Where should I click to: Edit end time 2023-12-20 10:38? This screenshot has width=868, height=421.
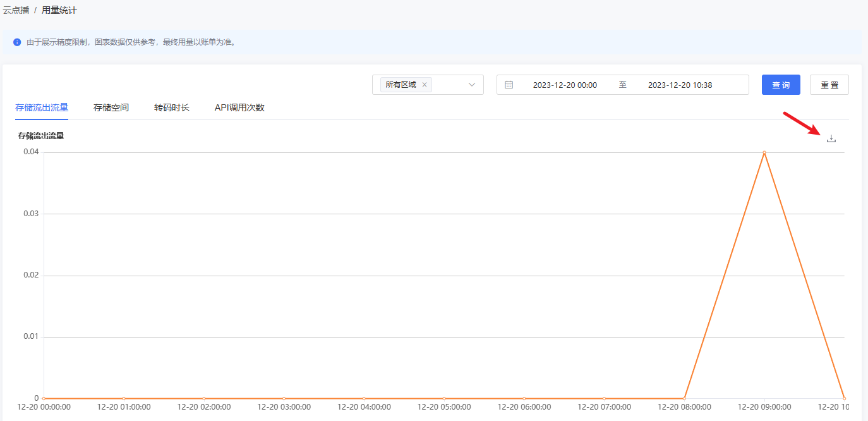(x=680, y=85)
